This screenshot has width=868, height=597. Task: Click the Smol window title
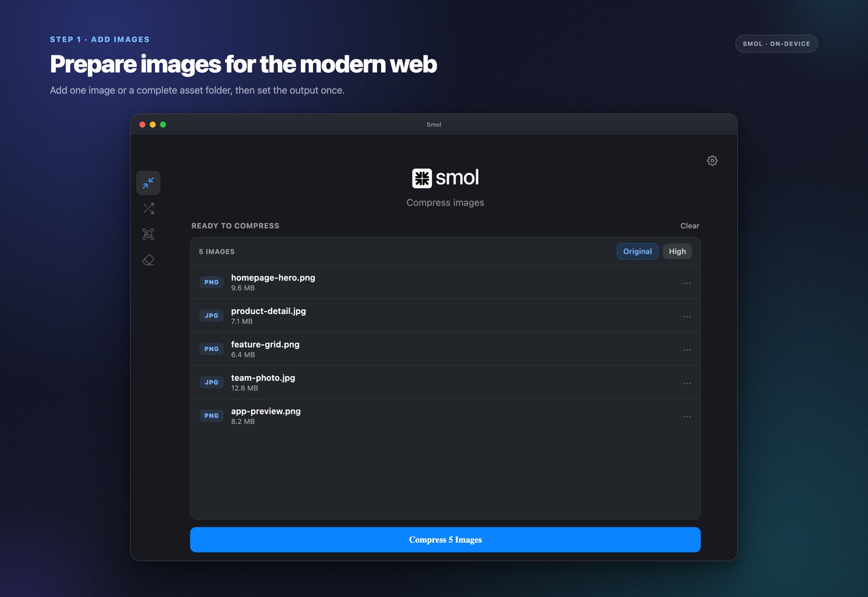pos(434,125)
